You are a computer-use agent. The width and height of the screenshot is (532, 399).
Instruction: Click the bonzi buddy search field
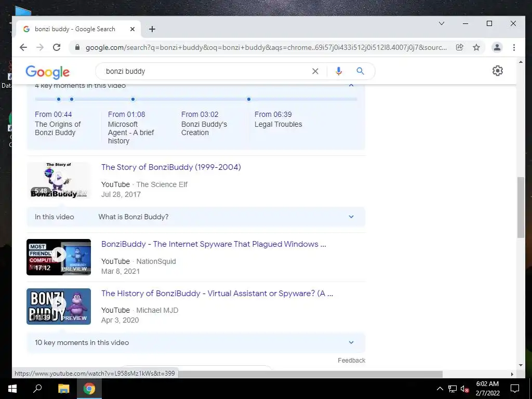tap(204, 71)
